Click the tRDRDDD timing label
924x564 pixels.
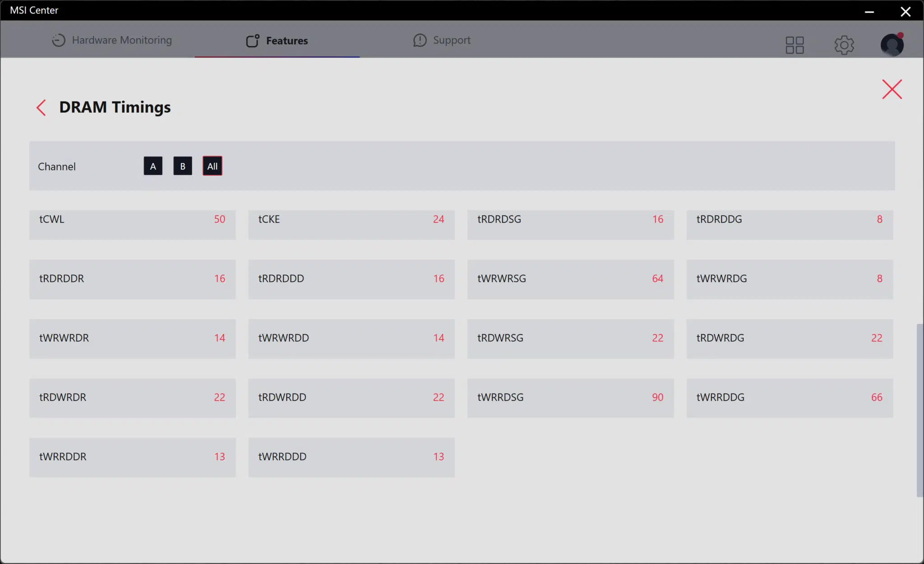click(x=281, y=279)
